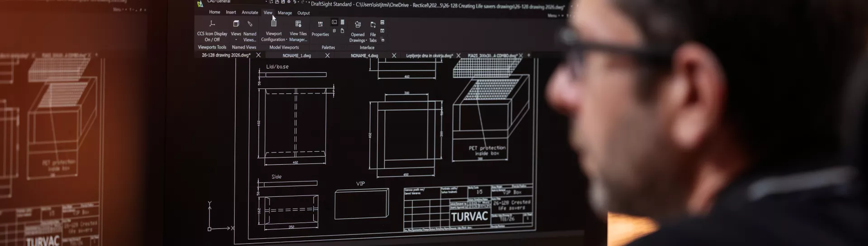This screenshot has height=246, width=868.
Task: Tile windows horizontally via top Interface icon
Action: [x=382, y=22]
